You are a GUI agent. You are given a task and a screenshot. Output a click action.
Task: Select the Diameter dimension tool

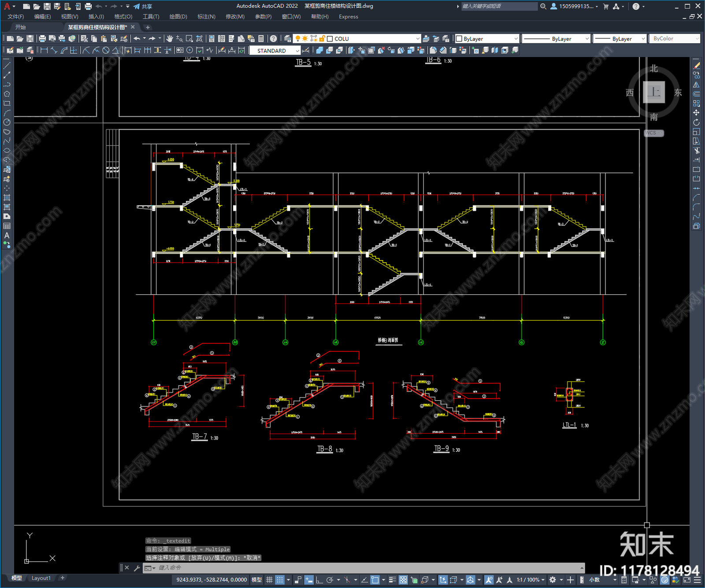pyautogui.click(x=106, y=50)
